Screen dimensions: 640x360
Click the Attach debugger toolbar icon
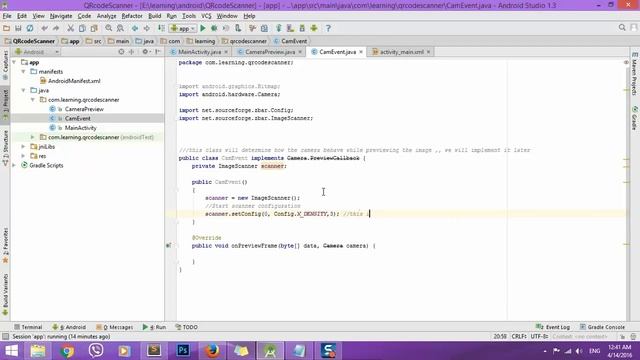[238, 28]
